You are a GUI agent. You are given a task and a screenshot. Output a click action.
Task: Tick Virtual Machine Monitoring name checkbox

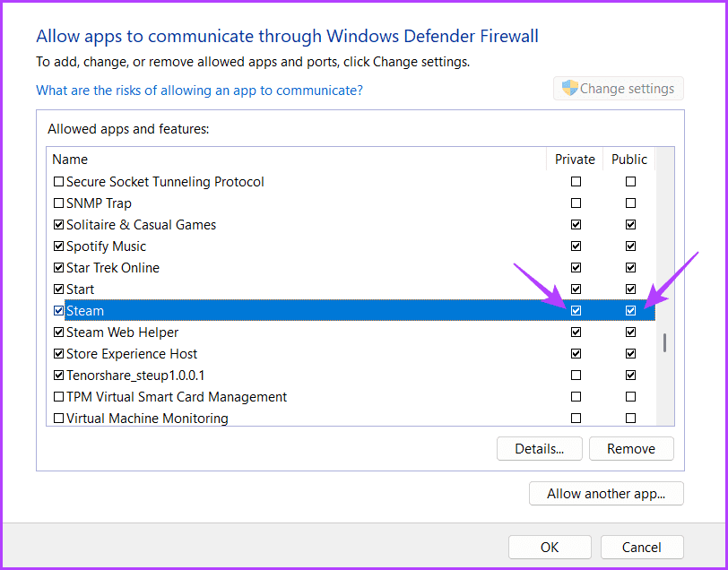(58, 419)
